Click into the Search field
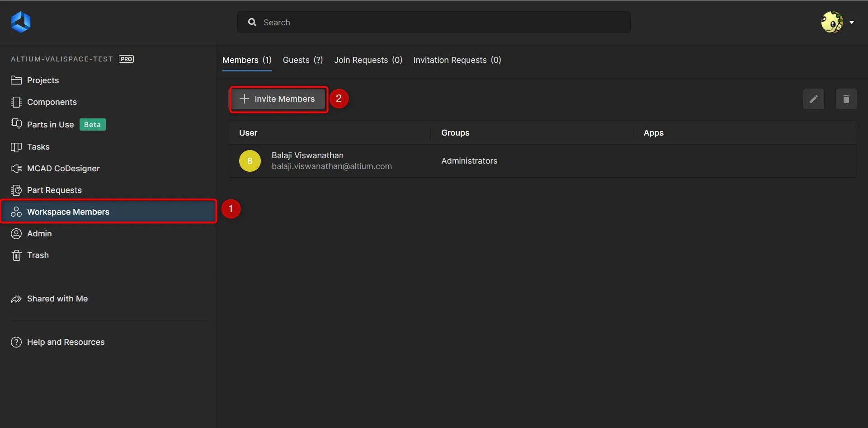This screenshot has height=428, width=868. (x=434, y=22)
